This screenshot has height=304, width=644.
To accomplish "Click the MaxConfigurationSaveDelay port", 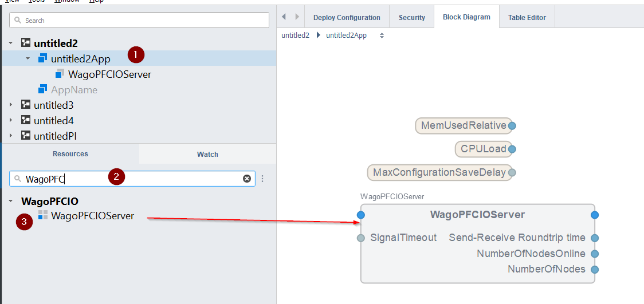I will 512,173.
